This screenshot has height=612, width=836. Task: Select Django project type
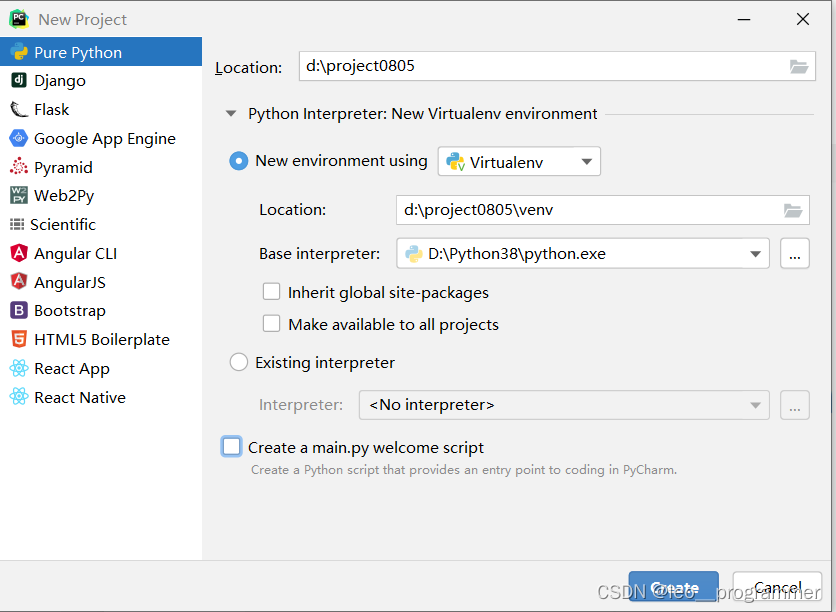(x=101, y=80)
